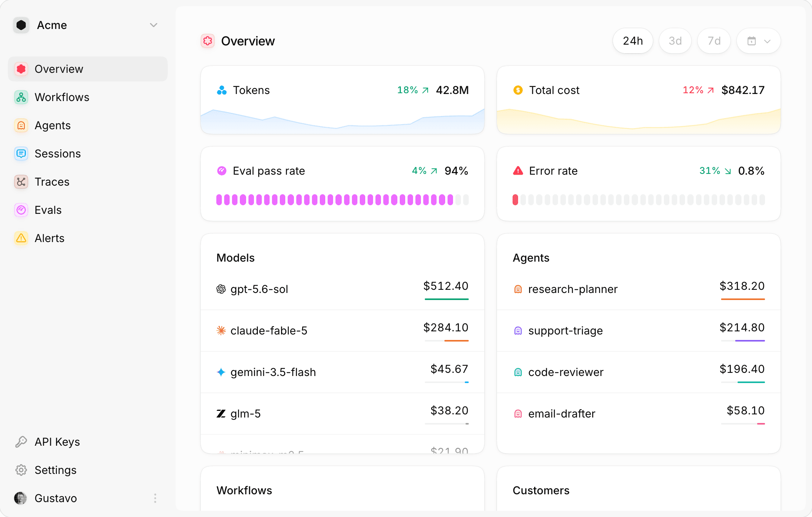Click the Tokens card icon
This screenshot has height=517, width=812.
point(222,90)
